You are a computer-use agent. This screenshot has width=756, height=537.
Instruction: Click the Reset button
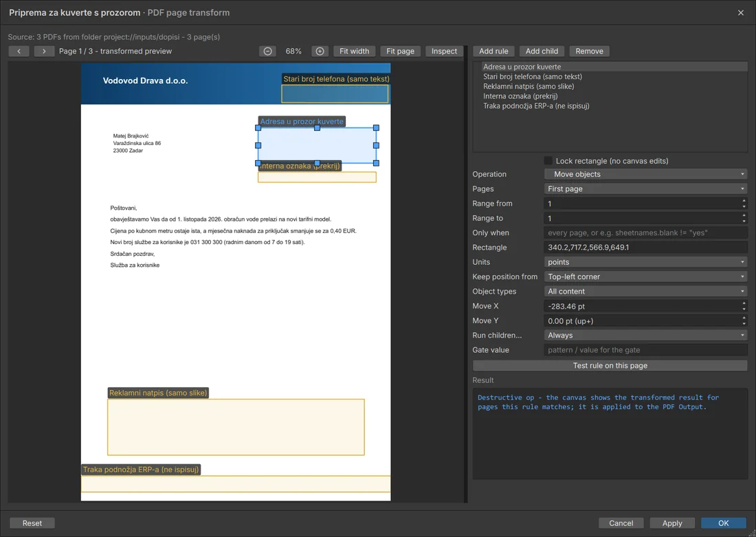(x=32, y=523)
